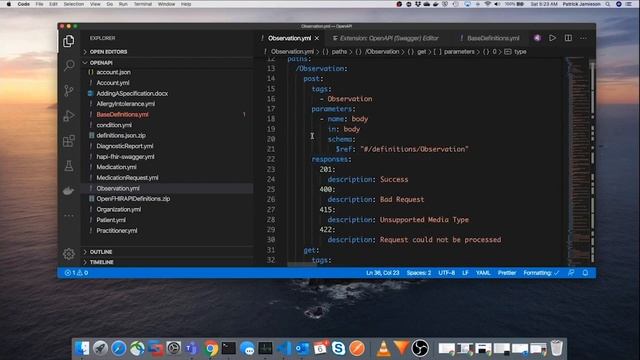Click the Run play icon in editor toolbar

(x=552, y=38)
